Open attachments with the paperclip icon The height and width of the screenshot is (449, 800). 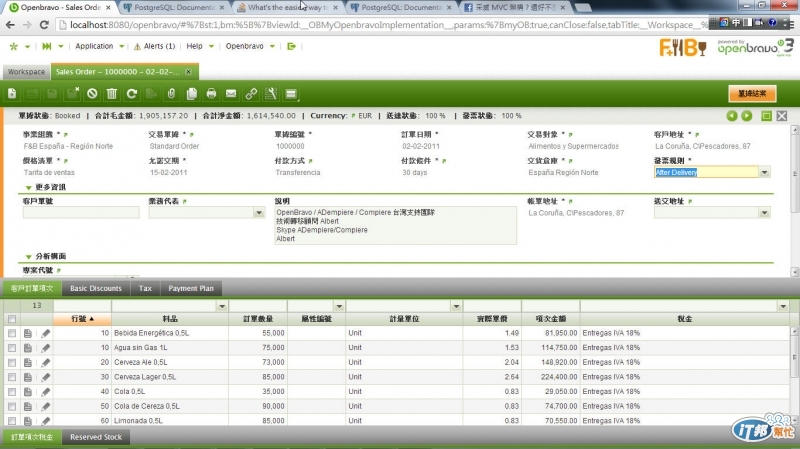[x=171, y=94]
